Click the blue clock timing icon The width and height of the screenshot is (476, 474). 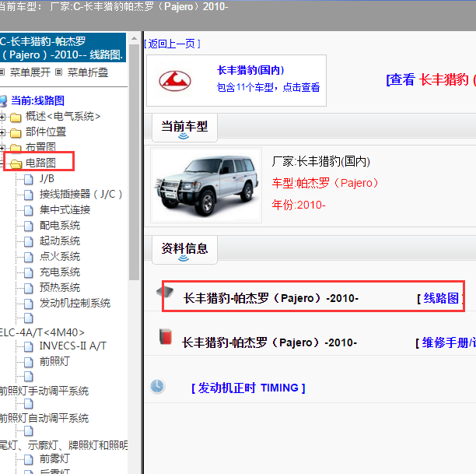[x=157, y=386]
